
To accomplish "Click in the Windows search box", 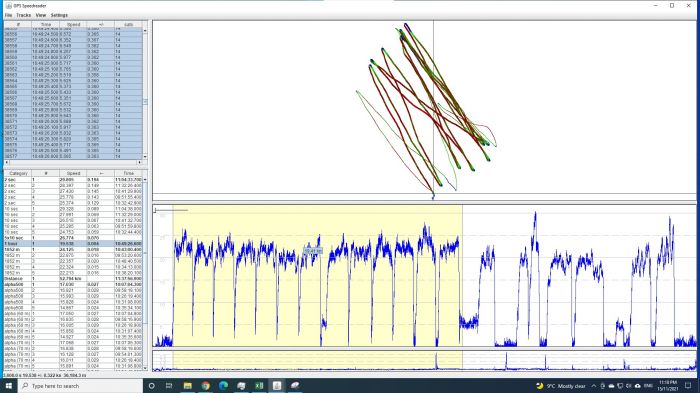I will pyautogui.click(x=80, y=385).
